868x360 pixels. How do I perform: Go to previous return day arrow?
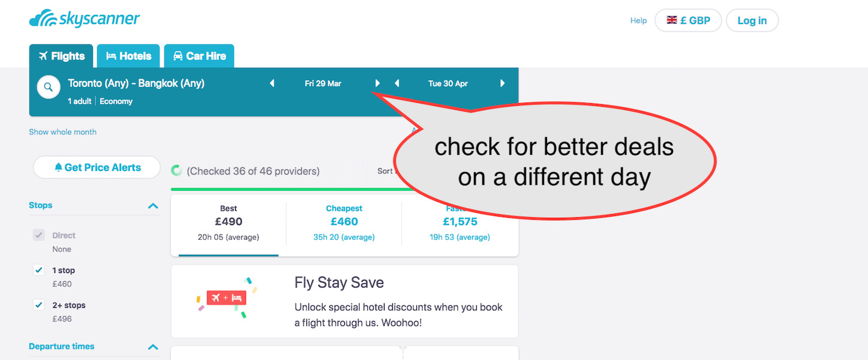[x=397, y=83]
